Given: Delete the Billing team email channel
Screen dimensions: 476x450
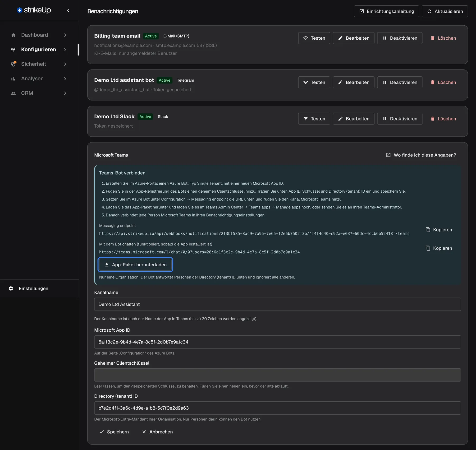Looking at the screenshot, I should tap(443, 38).
